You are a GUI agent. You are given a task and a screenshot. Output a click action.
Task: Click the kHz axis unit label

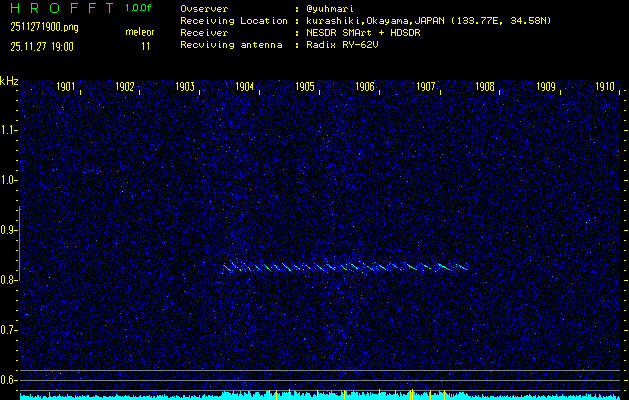(x=9, y=81)
